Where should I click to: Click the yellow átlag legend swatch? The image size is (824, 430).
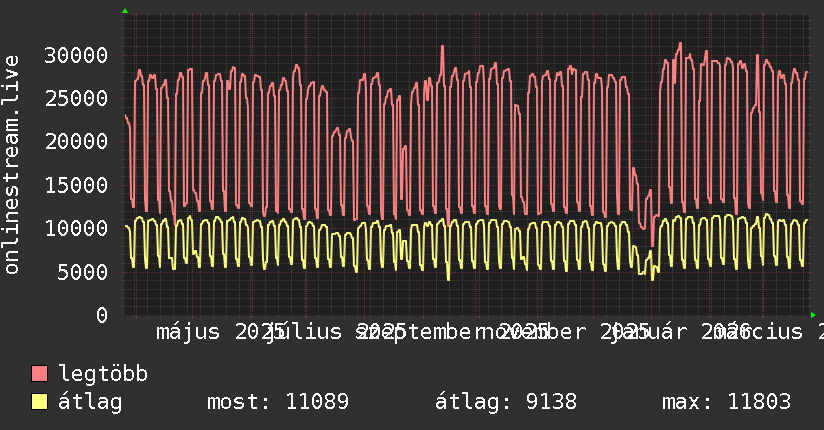click(39, 402)
